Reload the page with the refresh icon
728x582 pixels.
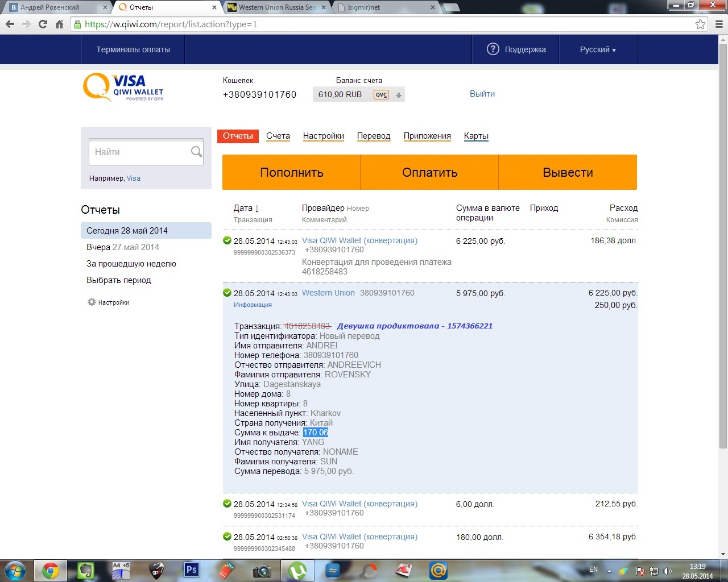click(43, 24)
